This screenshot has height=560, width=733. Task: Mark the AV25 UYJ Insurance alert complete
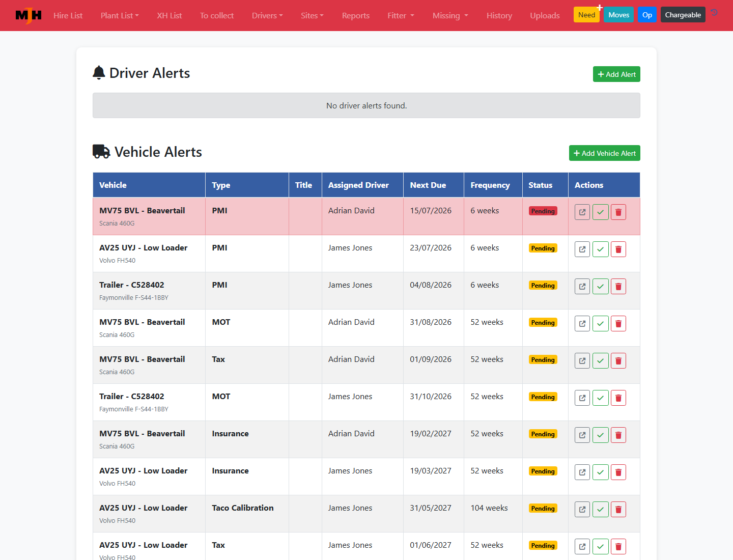[601, 472]
